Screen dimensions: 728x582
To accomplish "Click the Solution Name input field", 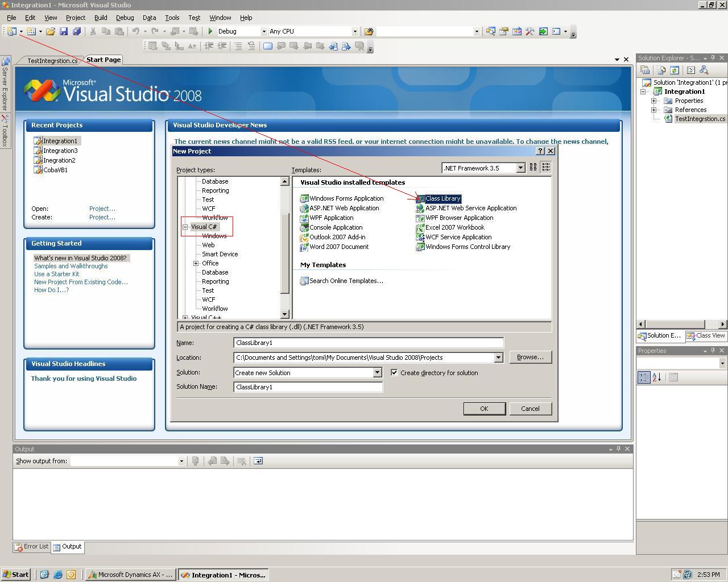I will pyautogui.click(x=308, y=386).
